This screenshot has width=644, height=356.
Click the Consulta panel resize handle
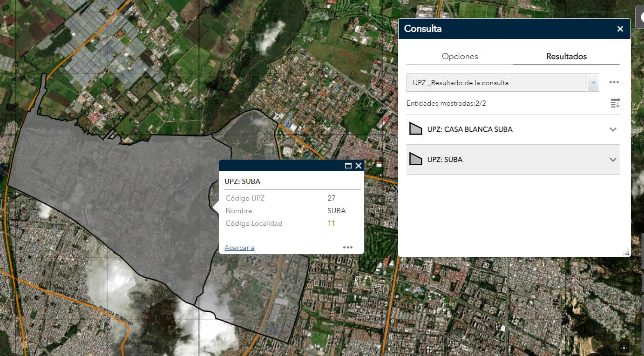tap(626, 252)
